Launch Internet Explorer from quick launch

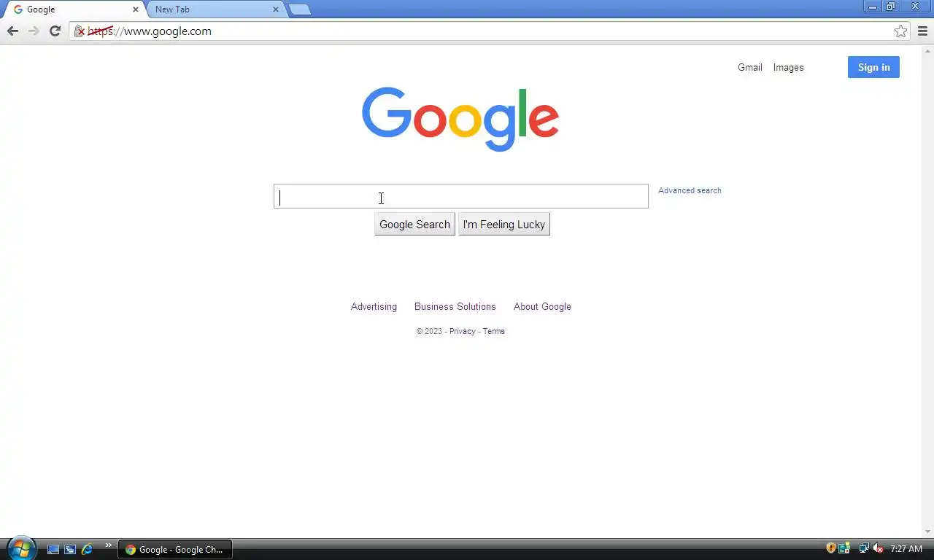(87, 549)
